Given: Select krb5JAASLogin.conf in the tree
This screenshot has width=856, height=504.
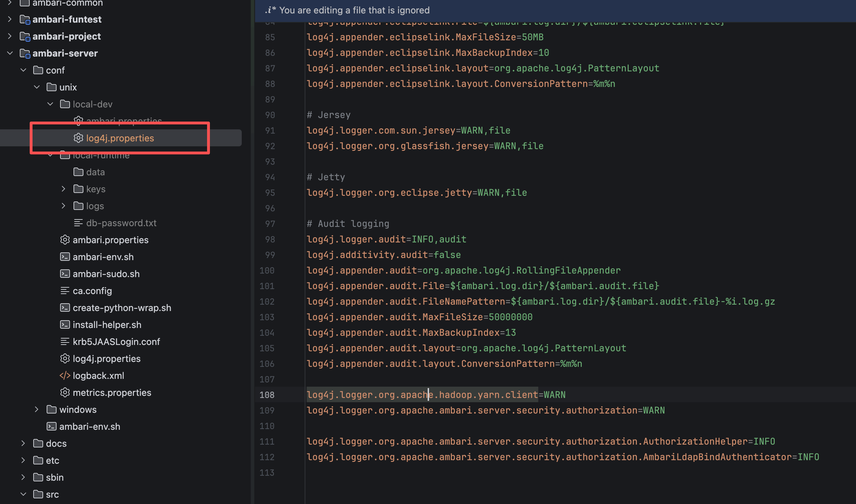Looking at the screenshot, I should [116, 341].
